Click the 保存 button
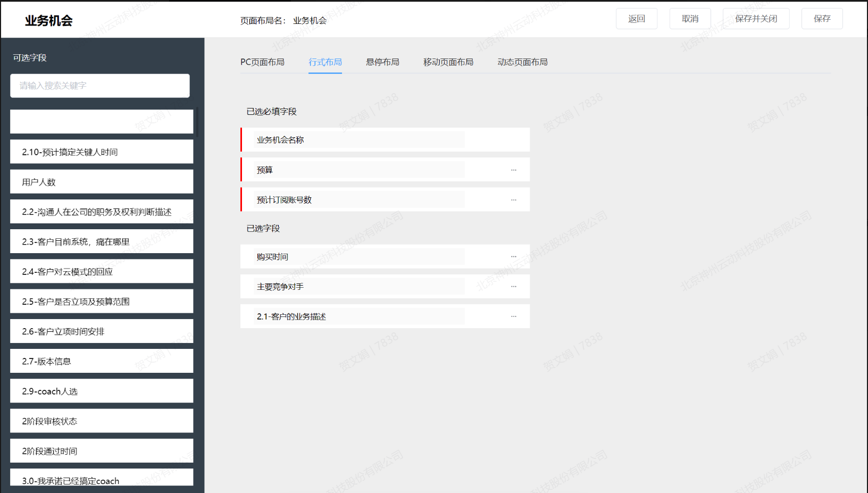The width and height of the screenshot is (868, 493). click(x=822, y=19)
